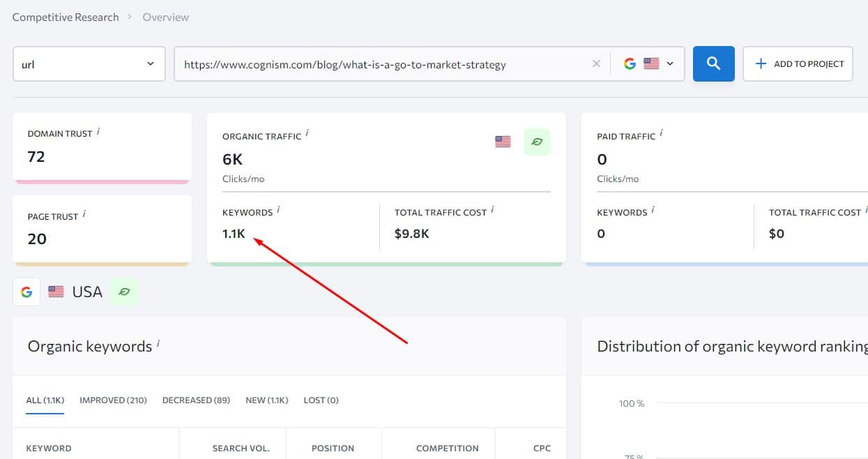868x459 pixels.
Task: Click the organic Total Traffic Cost info icon
Action: [x=492, y=209]
